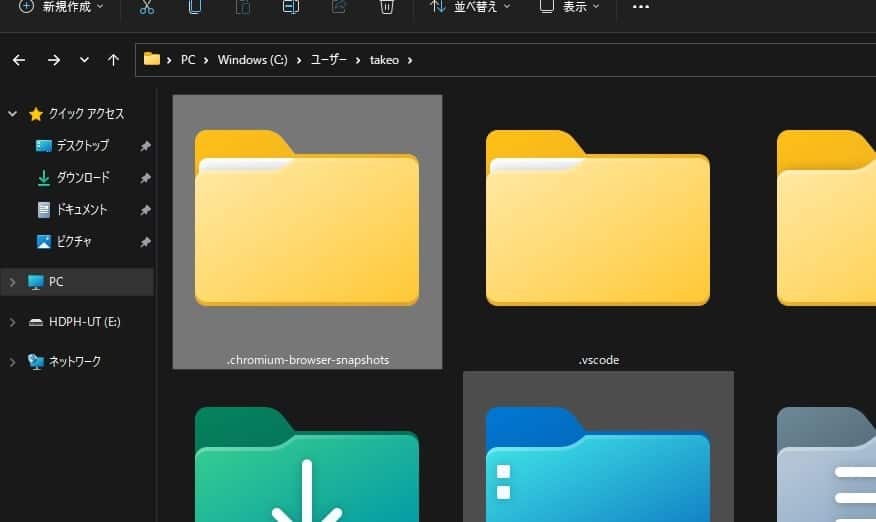Expand chevron after takeo in breadcrumb
The image size is (876, 522).
pyautogui.click(x=410, y=60)
